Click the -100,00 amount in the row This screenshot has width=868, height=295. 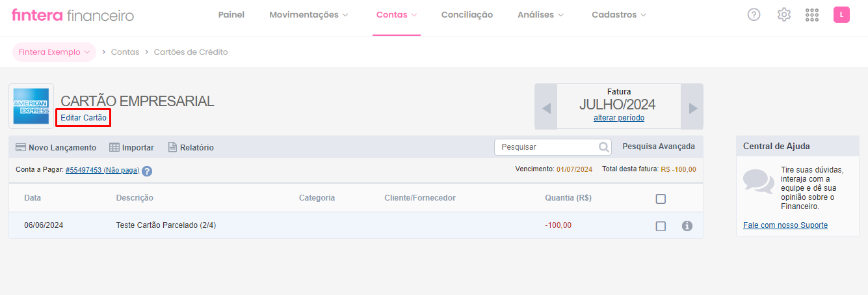pos(559,225)
